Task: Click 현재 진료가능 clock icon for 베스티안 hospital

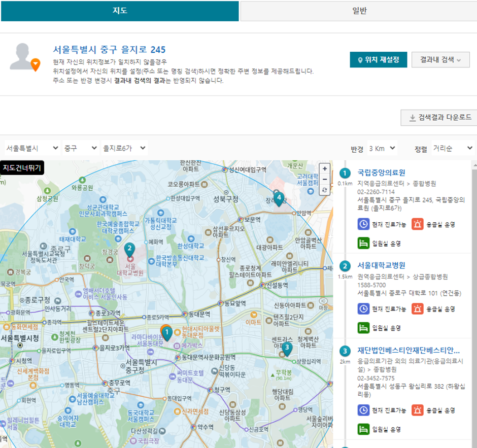Action: coord(363,410)
